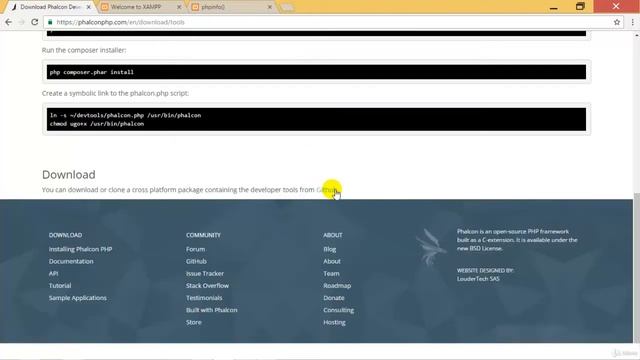Click the ln -s ~/devtools/phalcon.php command line

coord(125,116)
